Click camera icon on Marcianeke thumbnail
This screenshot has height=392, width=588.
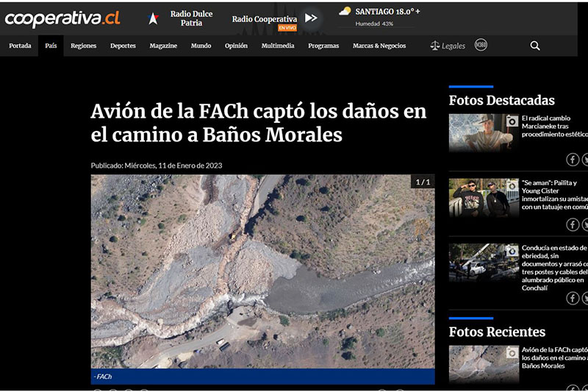(x=512, y=121)
